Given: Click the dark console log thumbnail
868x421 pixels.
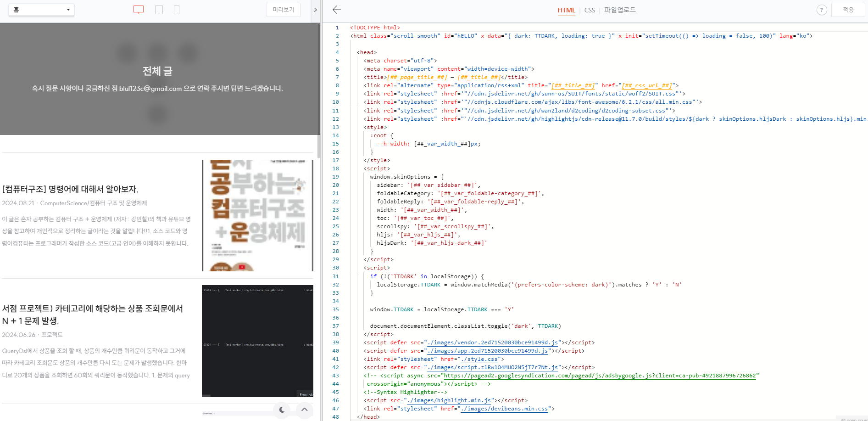Looking at the screenshot, I should click(x=257, y=341).
